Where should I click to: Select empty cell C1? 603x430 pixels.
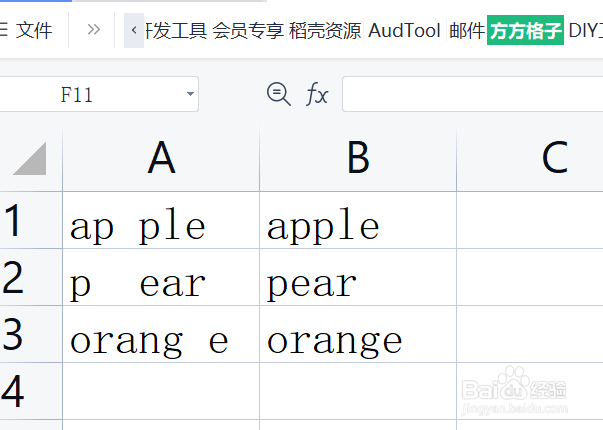click(x=530, y=220)
